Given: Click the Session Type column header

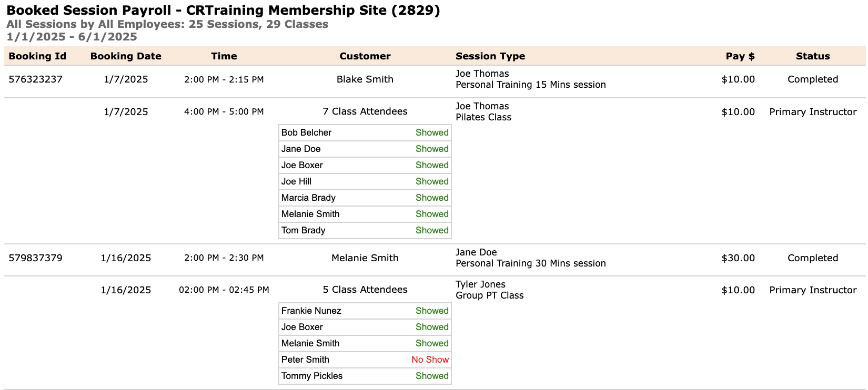Looking at the screenshot, I should (490, 56).
